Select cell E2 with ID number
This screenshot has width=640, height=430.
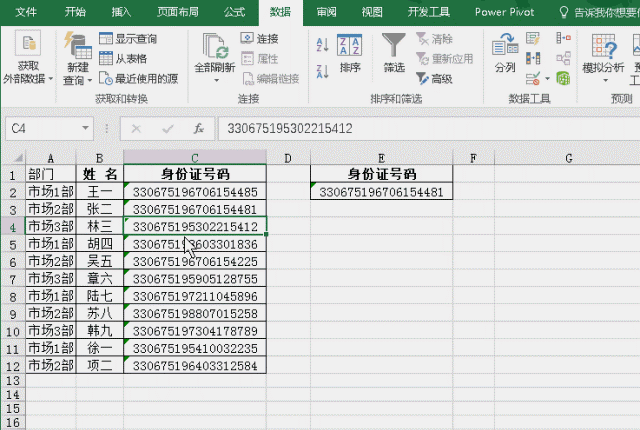point(381,192)
